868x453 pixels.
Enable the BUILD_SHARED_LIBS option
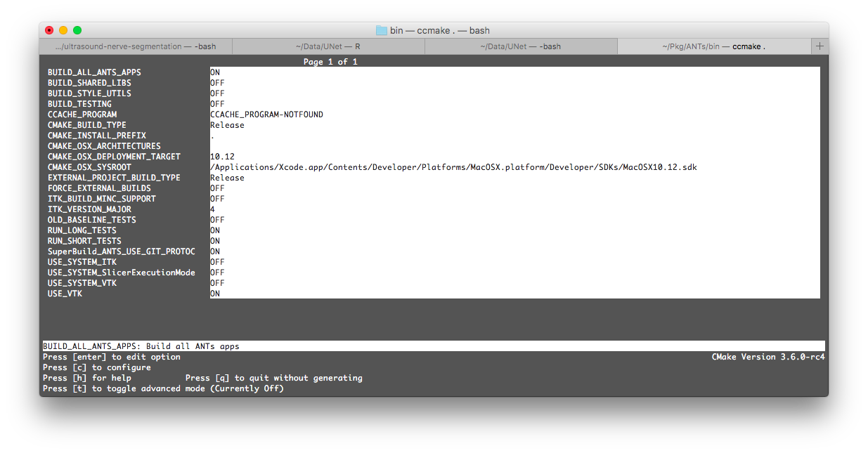[217, 82]
